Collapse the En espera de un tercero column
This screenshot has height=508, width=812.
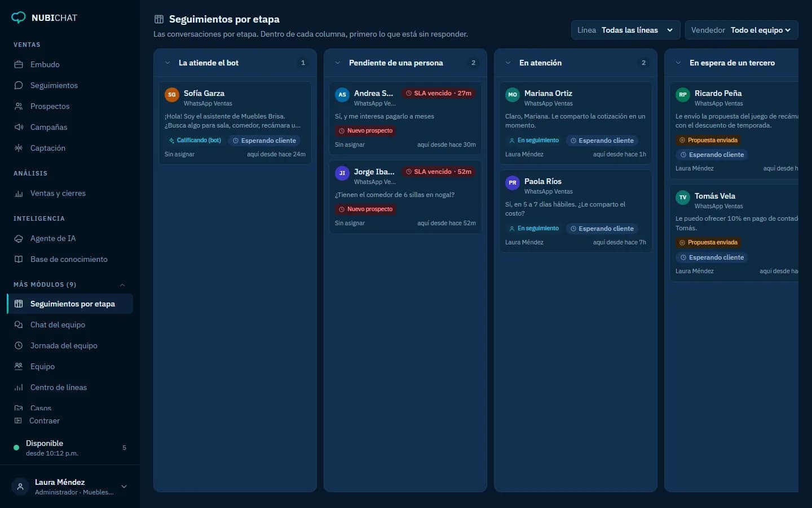tap(678, 63)
